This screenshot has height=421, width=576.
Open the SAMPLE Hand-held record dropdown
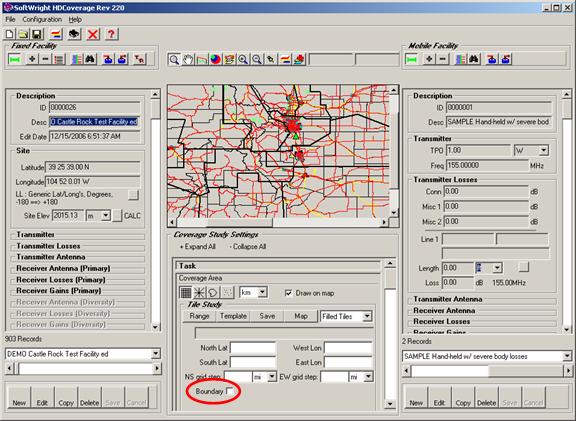point(566,356)
